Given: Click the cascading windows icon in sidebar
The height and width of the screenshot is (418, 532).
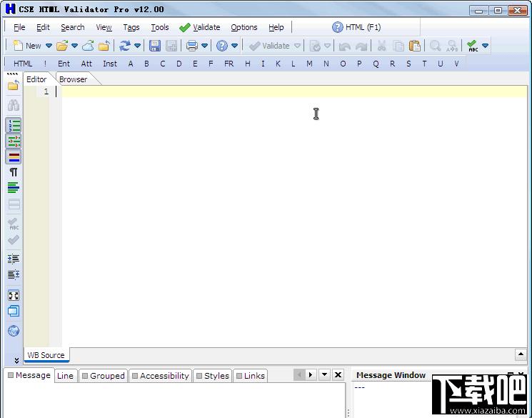Looking at the screenshot, I should coord(14,311).
